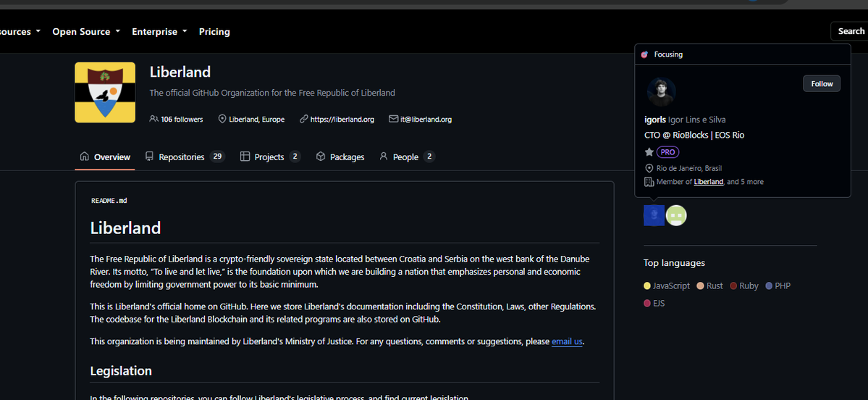The width and height of the screenshot is (868, 400).
Task: Click the Search field in header
Action: coord(849,31)
